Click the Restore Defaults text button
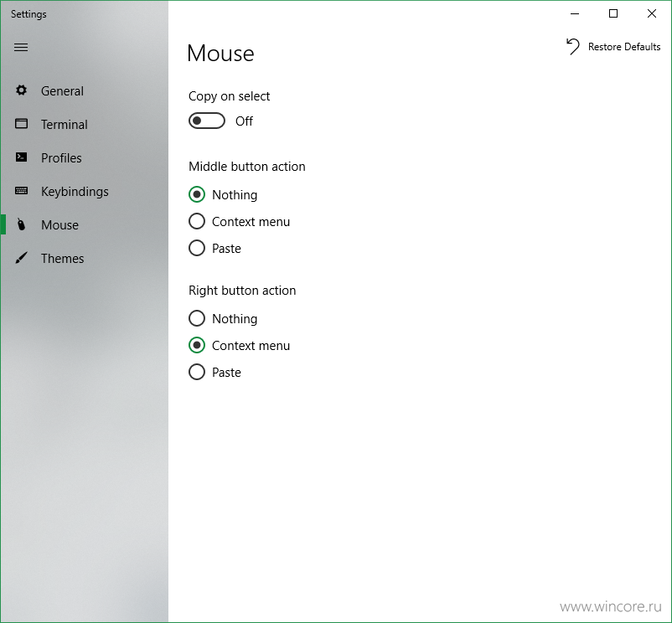 (624, 47)
